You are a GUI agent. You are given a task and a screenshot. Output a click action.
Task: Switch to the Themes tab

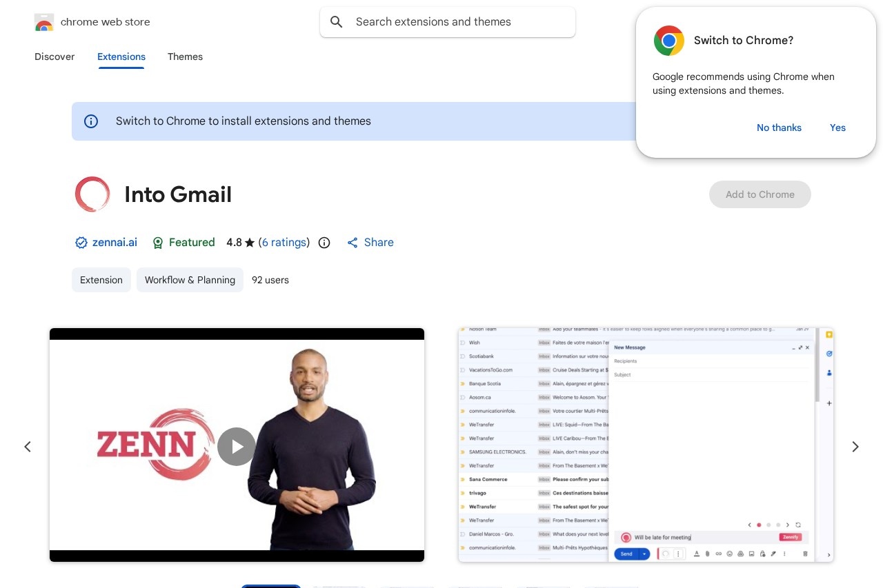click(x=185, y=57)
